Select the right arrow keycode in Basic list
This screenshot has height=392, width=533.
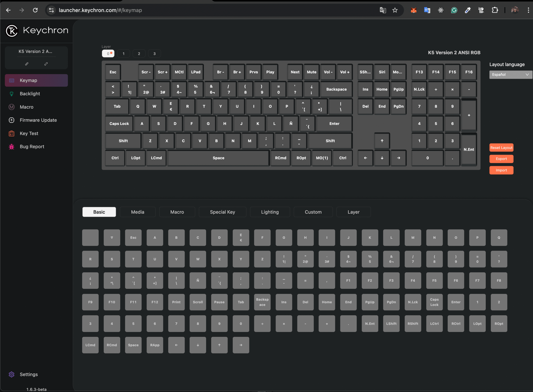point(241,345)
